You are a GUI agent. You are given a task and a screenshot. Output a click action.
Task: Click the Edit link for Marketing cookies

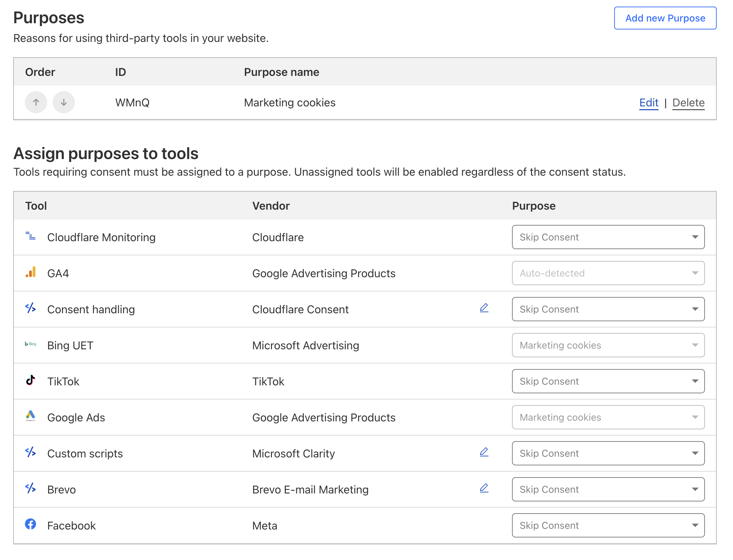click(x=648, y=103)
